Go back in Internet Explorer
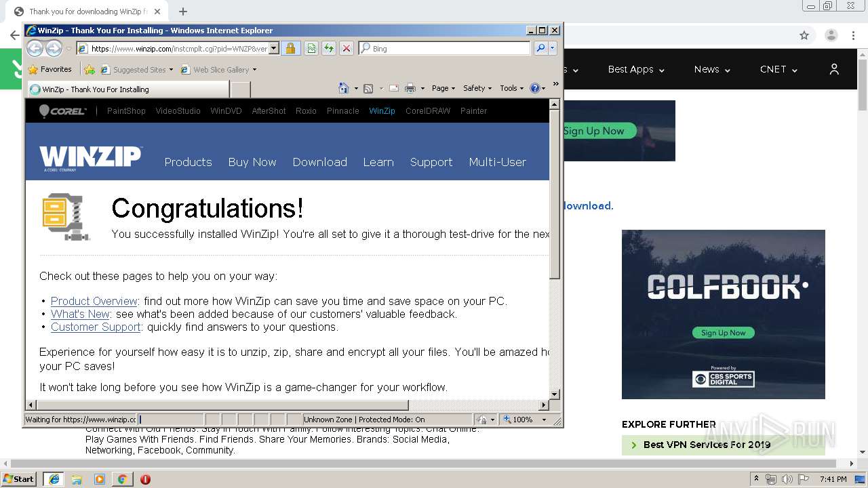868x488 pixels. click(35, 48)
